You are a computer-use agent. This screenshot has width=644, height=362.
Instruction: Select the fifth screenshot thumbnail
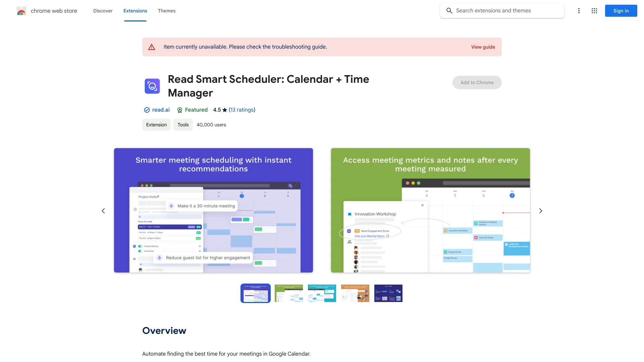[x=388, y=293]
